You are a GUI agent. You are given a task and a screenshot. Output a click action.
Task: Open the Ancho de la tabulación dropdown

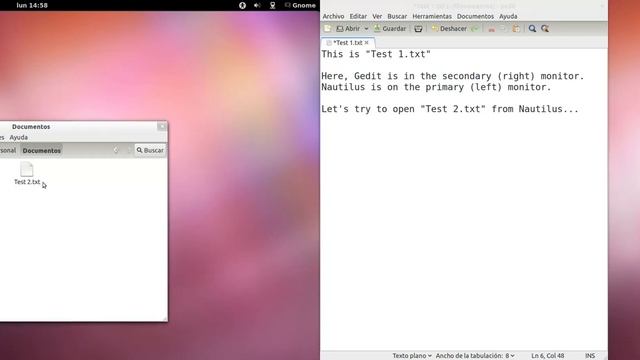click(x=475, y=356)
